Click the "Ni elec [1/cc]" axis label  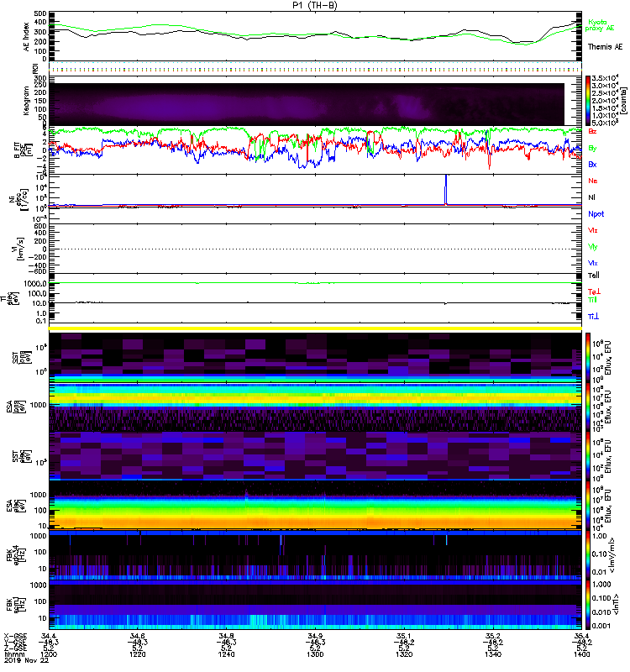19,199
